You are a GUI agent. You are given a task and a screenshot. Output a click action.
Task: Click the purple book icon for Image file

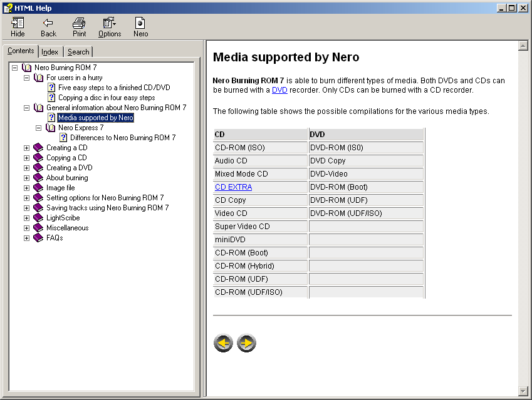point(38,188)
